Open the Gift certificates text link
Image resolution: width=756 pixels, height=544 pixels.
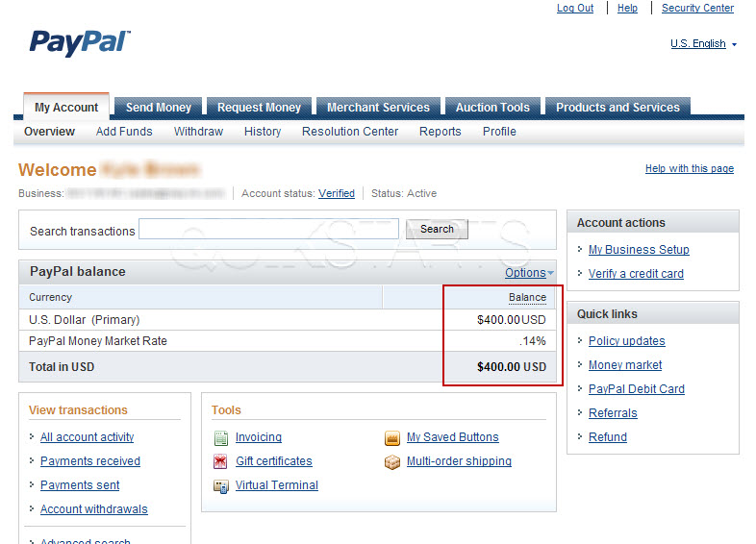(x=274, y=461)
